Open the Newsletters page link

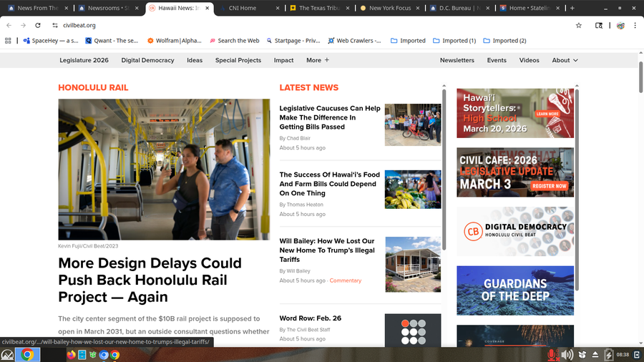point(457,60)
